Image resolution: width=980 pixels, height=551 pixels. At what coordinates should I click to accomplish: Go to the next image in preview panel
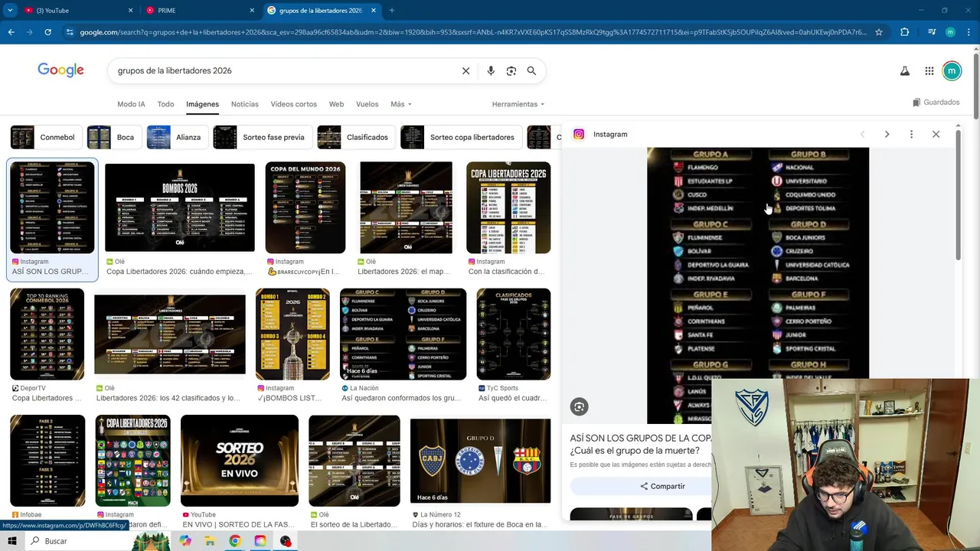coord(887,134)
